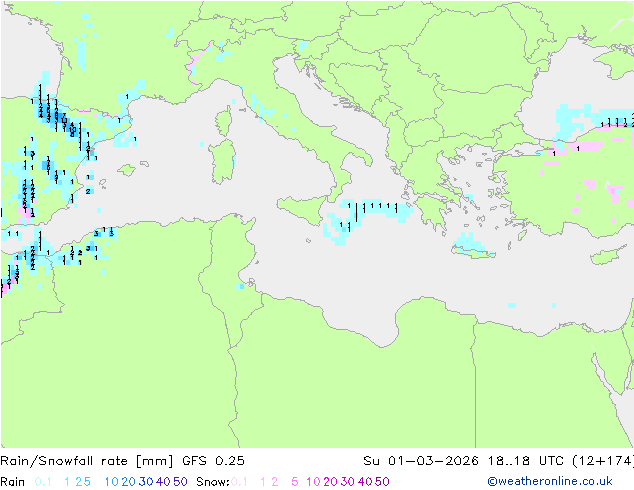The image size is (634, 490).
Task: Click the Rain legend value 40
Action: point(163,482)
